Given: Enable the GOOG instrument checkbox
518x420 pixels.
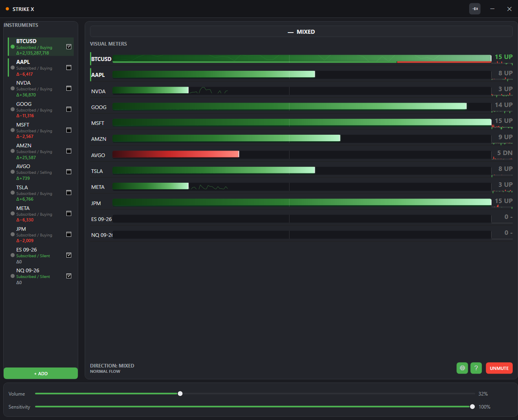Looking at the screenshot, I should coord(69,109).
